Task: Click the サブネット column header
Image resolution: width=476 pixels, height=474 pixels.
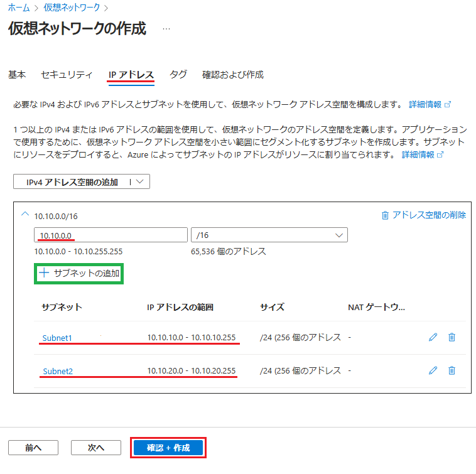Action: click(x=62, y=307)
